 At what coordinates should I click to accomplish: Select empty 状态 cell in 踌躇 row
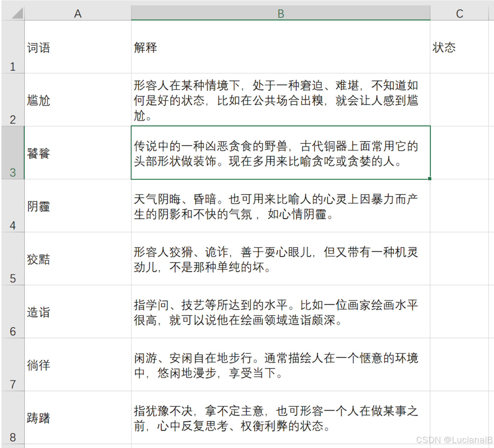pos(459,418)
